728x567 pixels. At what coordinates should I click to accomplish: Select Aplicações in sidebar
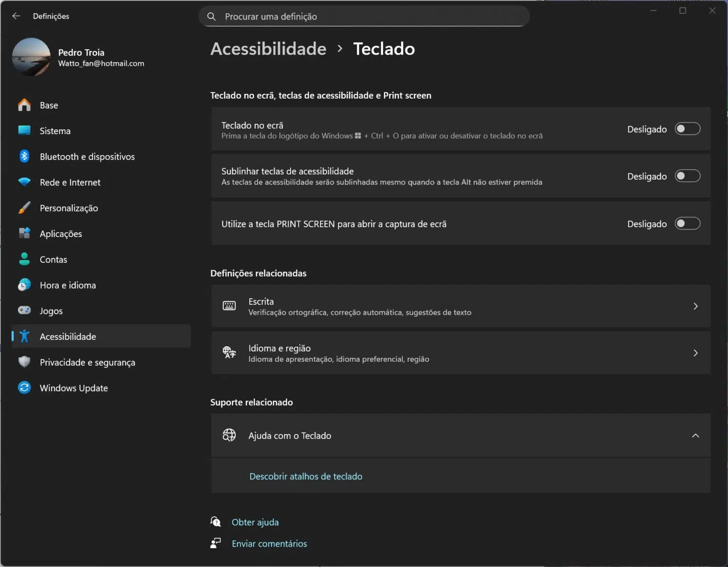click(x=101, y=233)
